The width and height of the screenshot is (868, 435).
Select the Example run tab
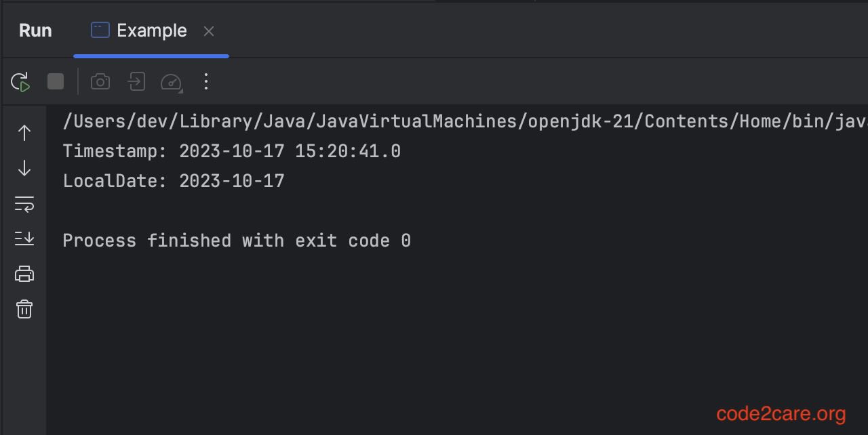152,30
